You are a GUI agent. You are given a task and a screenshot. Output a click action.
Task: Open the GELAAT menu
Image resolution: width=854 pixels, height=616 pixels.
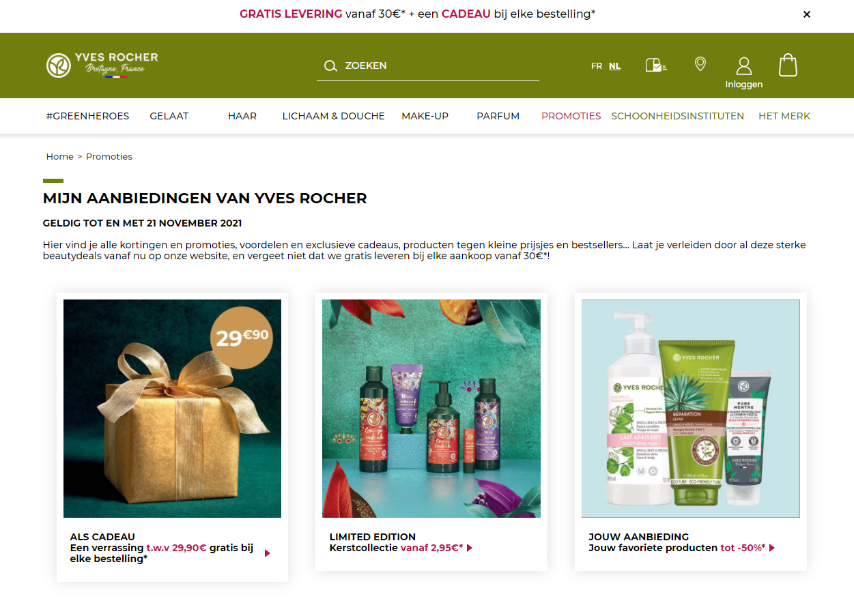169,116
